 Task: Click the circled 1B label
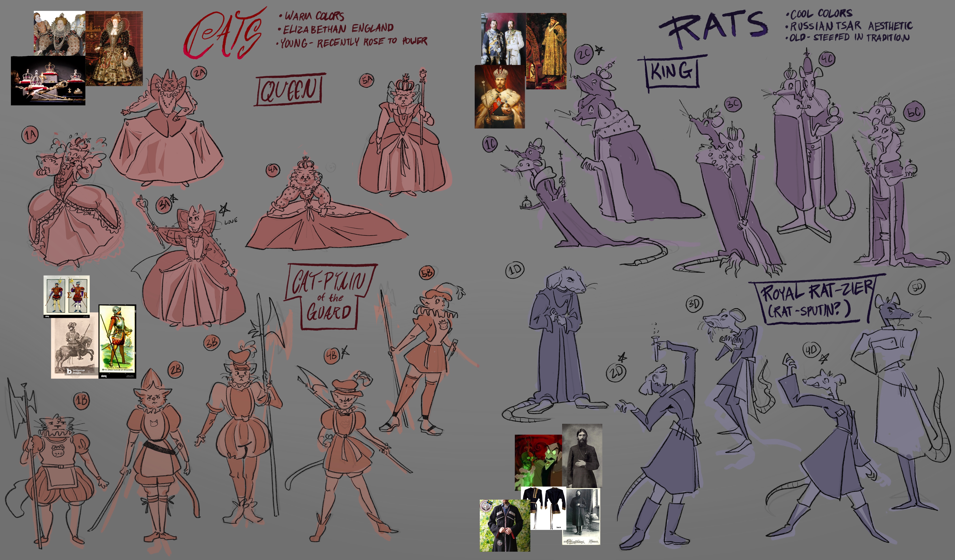pyautogui.click(x=81, y=401)
